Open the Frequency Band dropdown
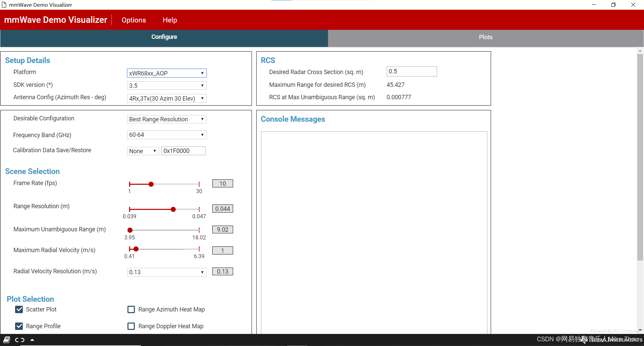Screen dimensions: 644x346 pos(167,135)
